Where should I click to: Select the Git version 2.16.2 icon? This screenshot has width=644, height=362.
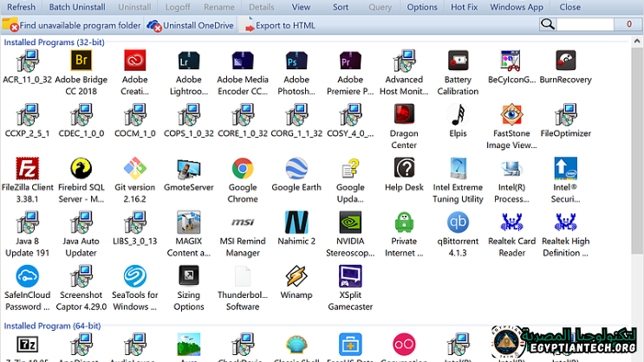coord(134,168)
